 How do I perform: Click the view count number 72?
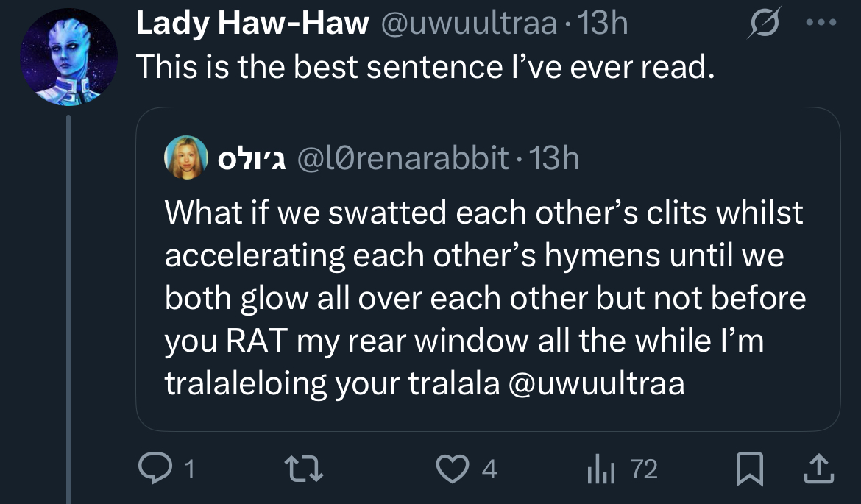[644, 469]
